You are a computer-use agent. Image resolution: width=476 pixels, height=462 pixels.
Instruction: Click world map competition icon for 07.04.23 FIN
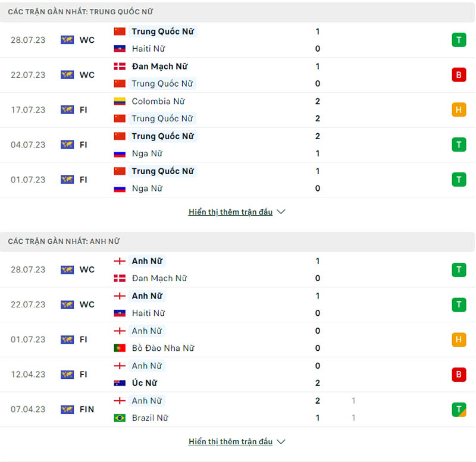[x=67, y=410]
